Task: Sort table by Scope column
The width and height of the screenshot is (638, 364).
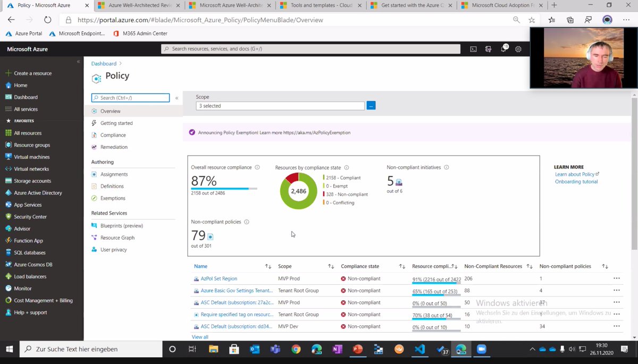Action: (x=331, y=266)
